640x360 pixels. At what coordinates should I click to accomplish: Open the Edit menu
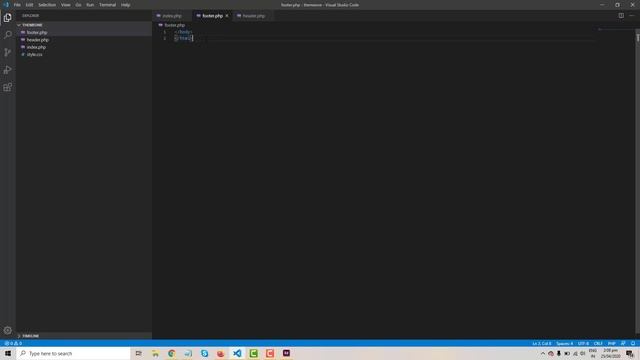tap(29, 5)
